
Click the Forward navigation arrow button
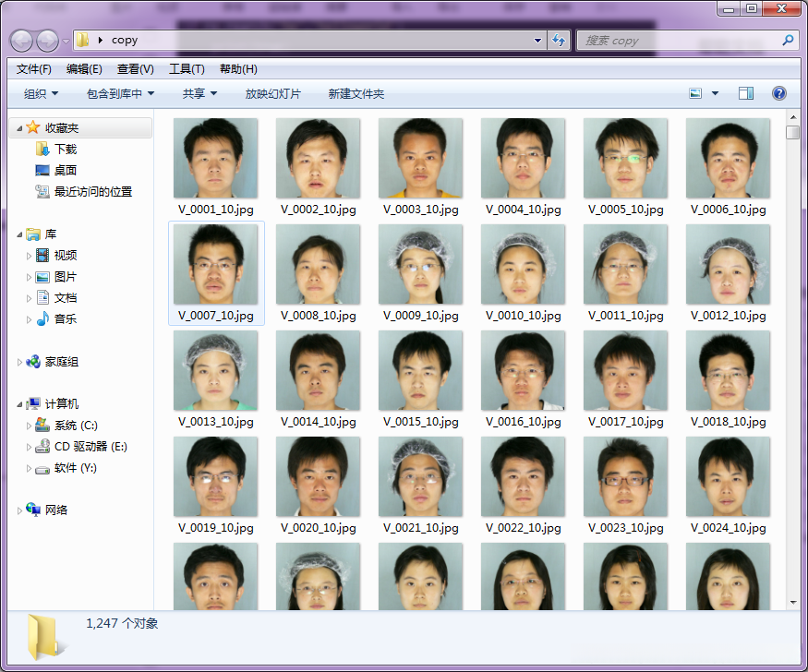[x=47, y=41]
